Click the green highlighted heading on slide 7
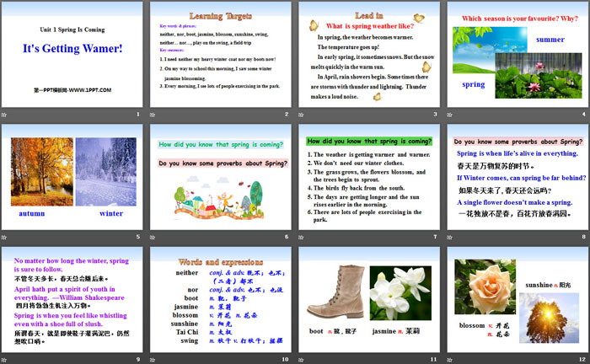The height and width of the screenshot is (364, 590). point(369,142)
